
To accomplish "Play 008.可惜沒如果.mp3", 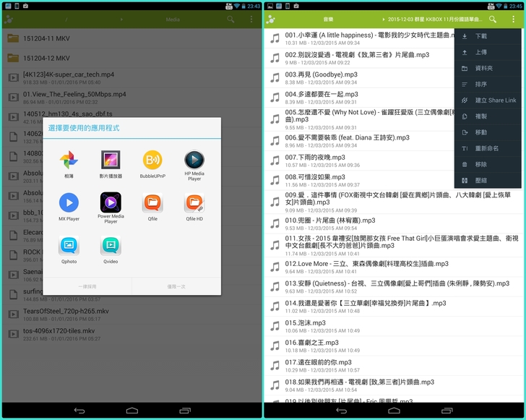I will [359, 181].
